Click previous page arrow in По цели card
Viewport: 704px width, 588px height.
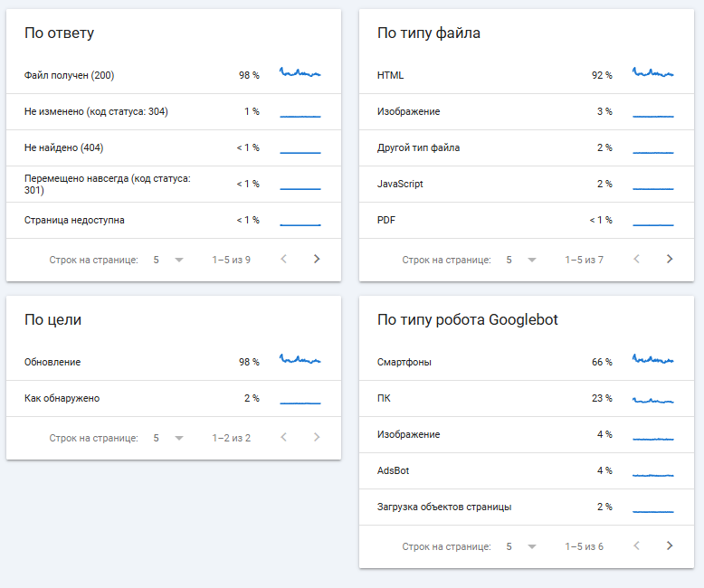[x=284, y=438]
